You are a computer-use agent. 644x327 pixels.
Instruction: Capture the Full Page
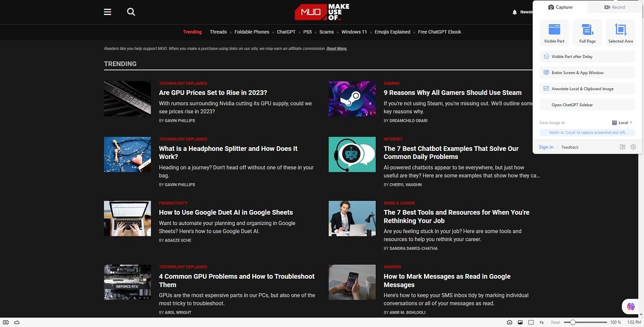point(587,32)
